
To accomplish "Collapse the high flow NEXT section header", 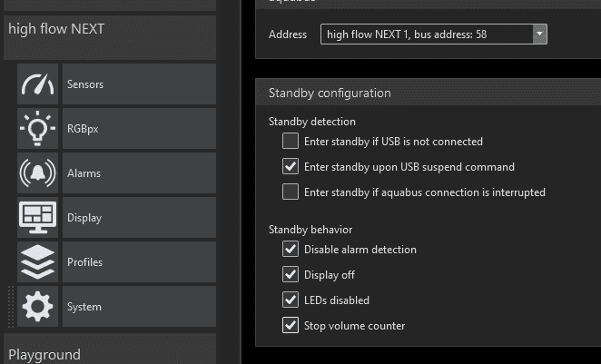I will pyautogui.click(x=110, y=37).
